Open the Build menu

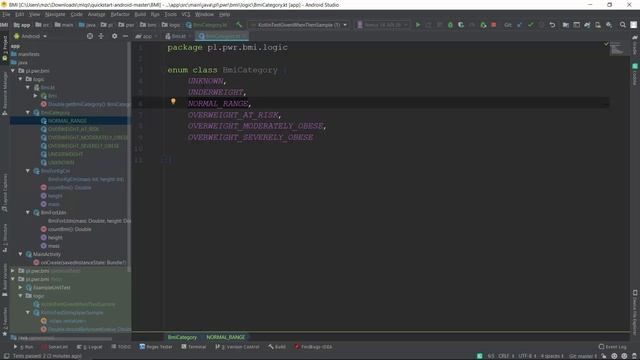tap(140, 14)
